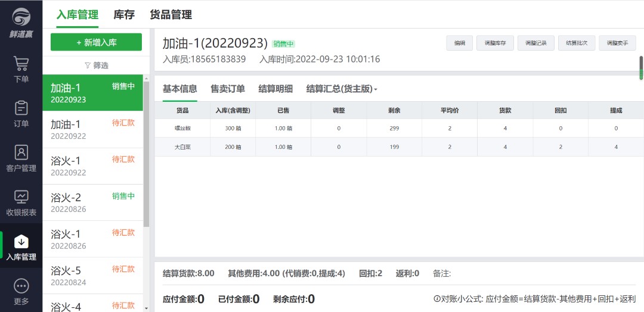Select batch 浴火-1 dated 20220922
This screenshot has height=312, width=644.
pyautogui.click(x=93, y=166)
